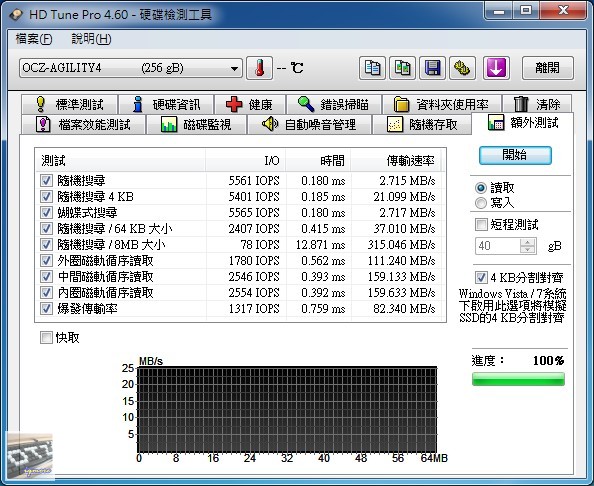
Task: Click the 離開 button
Action: click(548, 68)
